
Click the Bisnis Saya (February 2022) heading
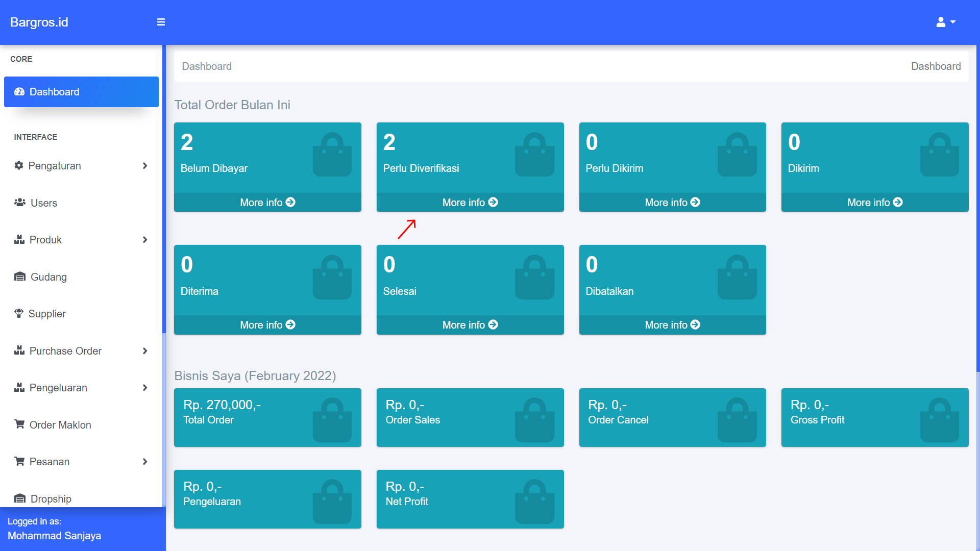click(x=255, y=375)
